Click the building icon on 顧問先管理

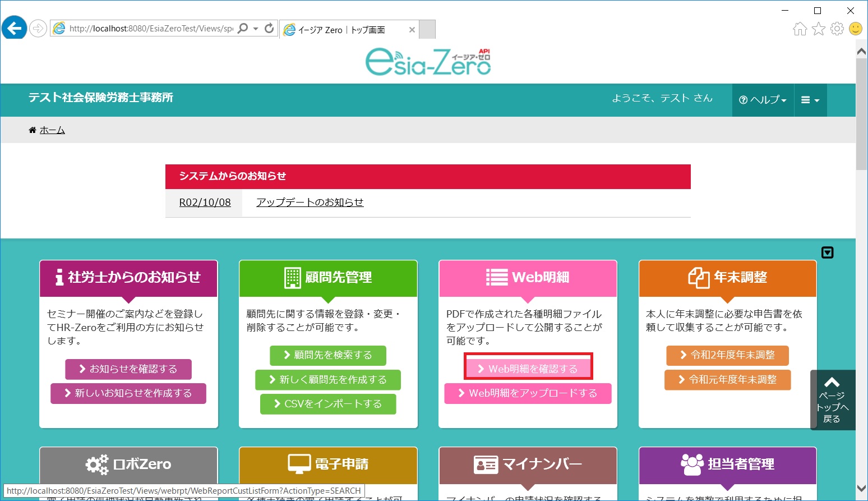[293, 277]
